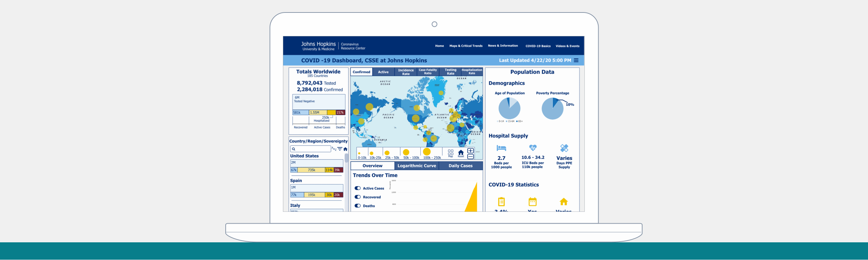Click the country list scrollbar
Screen dimensions: 868x260
pos(346,158)
